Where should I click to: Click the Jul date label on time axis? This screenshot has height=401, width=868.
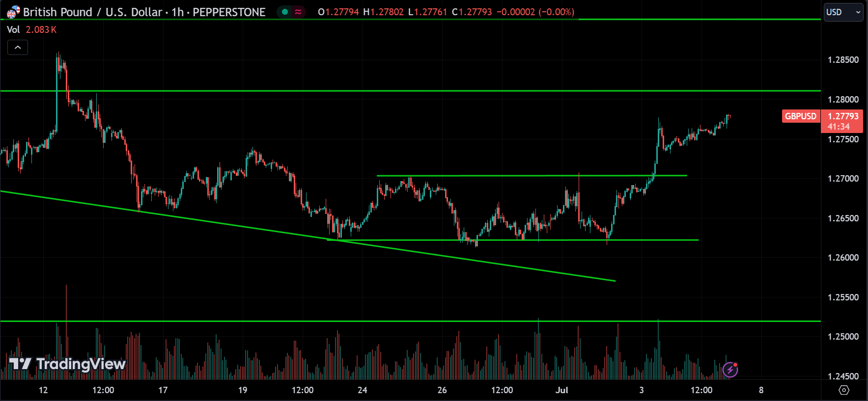pyautogui.click(x=561, y=390)
